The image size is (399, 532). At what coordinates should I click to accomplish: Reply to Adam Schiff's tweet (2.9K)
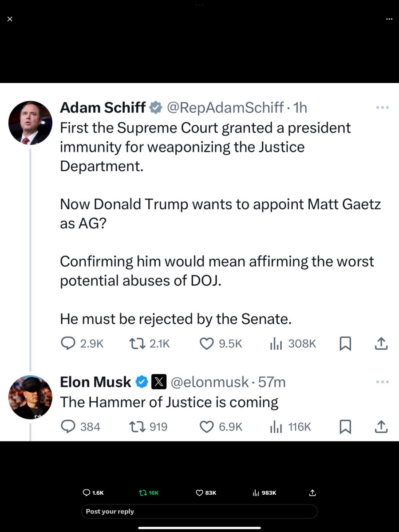[x=68, y=344]
